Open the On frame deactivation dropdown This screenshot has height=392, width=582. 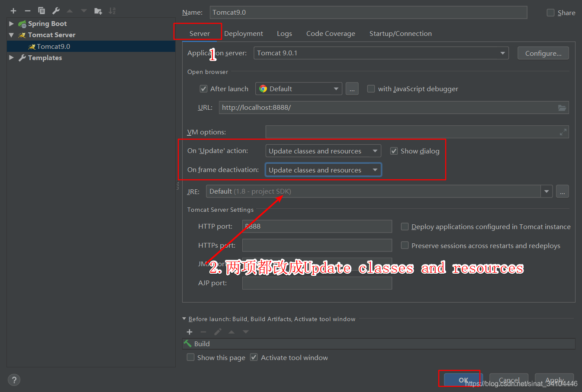(x=375, y=169)
